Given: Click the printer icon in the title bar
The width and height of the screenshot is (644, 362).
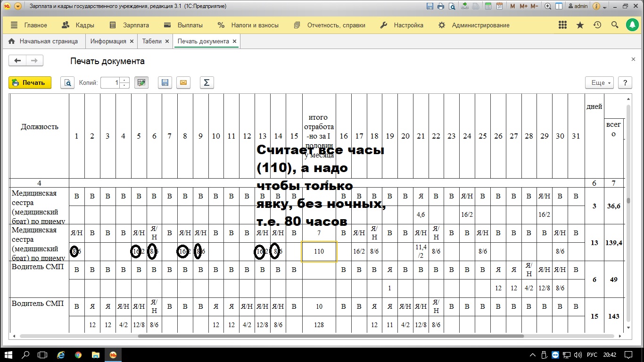Looking at the screenshot, I should coord(441,6).
